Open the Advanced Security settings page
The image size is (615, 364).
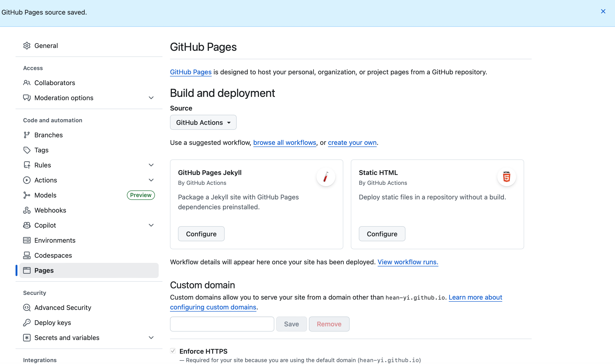click(x=63, y=308)
